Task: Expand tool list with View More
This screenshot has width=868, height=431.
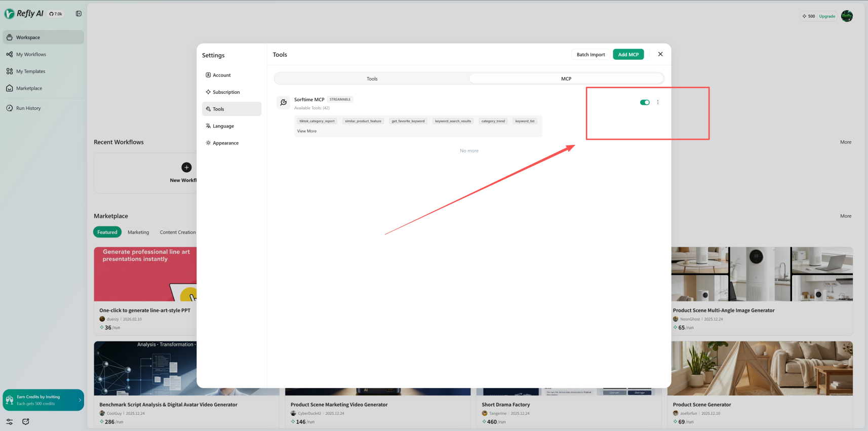Action: point(306,131)
